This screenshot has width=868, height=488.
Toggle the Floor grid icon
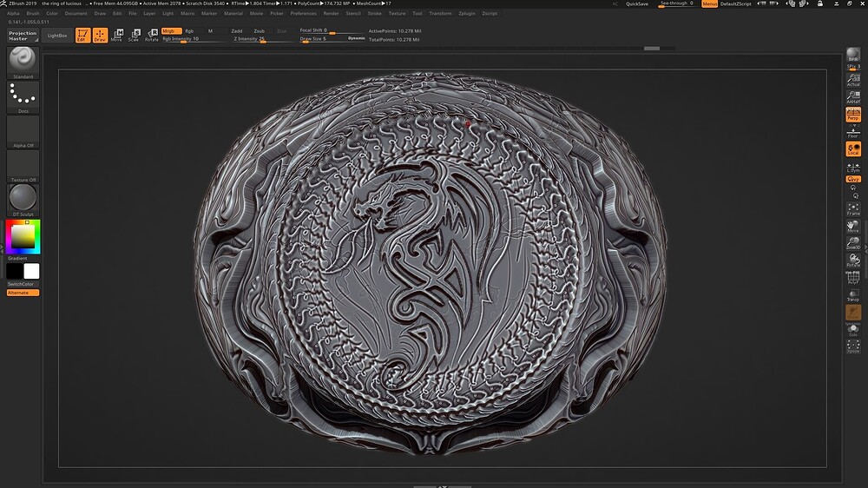click(853, 132)
